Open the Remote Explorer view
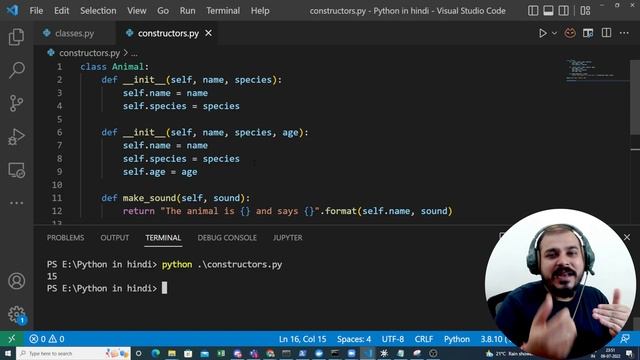 pos(16,170)
